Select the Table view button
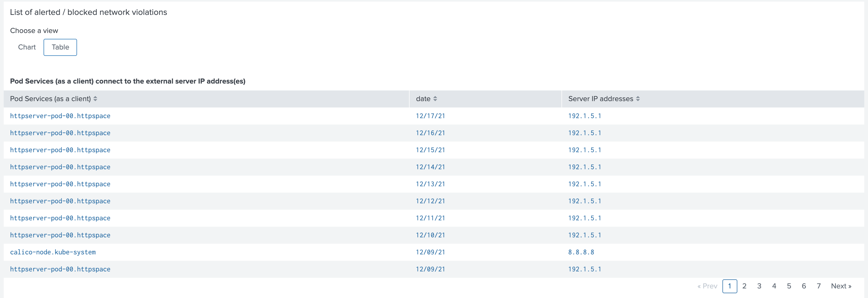The width and height of the screenshot is (868, 298). (x=60, y=47)
